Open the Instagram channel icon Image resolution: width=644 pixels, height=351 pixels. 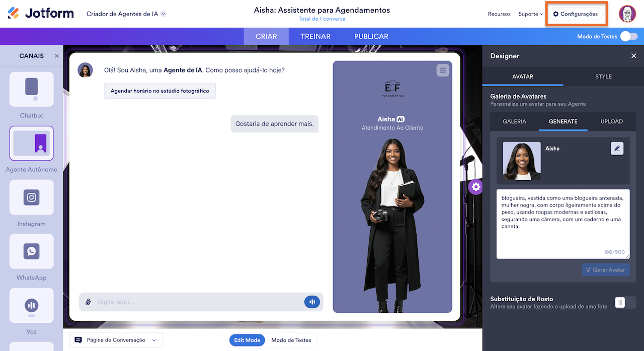point(31,197)
